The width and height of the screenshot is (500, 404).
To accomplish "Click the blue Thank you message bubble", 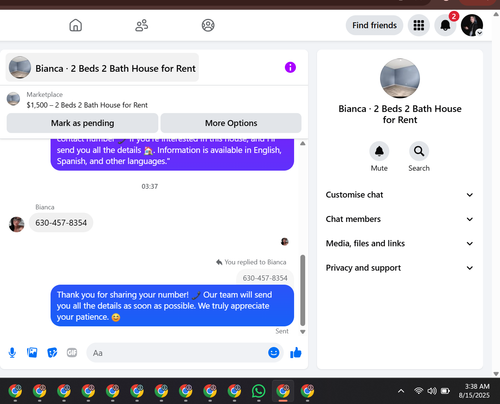I will point(172,306).
